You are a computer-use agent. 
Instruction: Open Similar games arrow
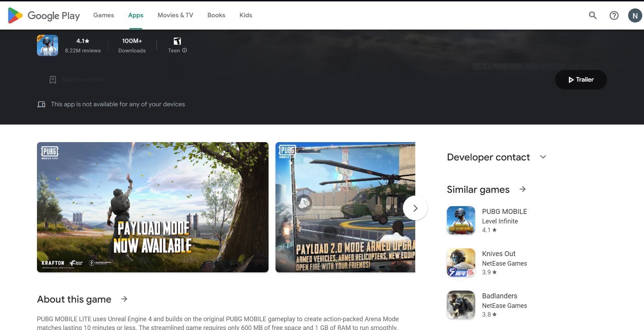(x=523, y=189)
